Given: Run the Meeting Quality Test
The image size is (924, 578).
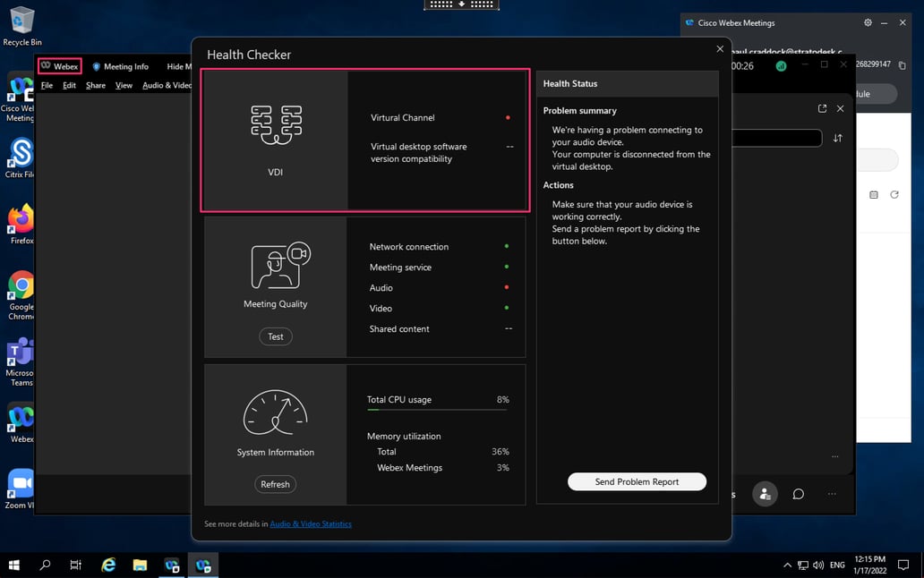Looking at the screenshot, I should coord(275,336).
